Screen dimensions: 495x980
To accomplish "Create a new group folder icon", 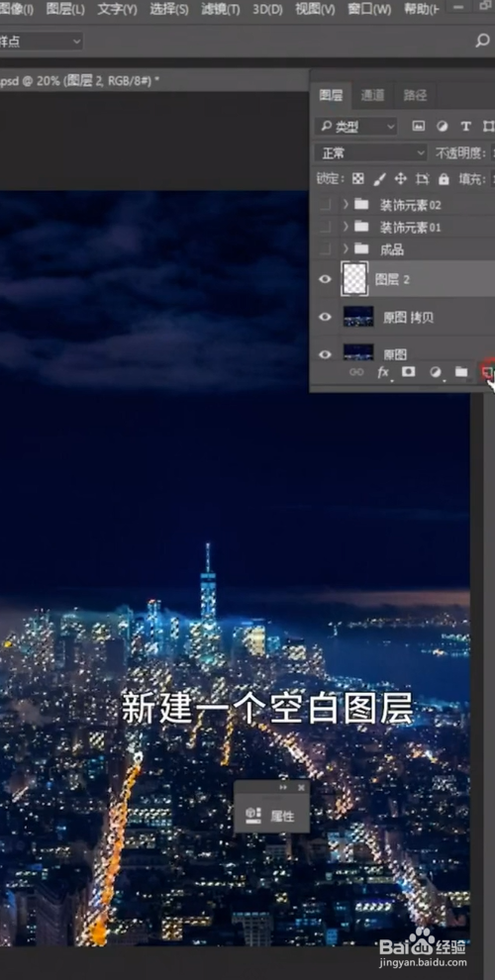I will tap(461, 372).
